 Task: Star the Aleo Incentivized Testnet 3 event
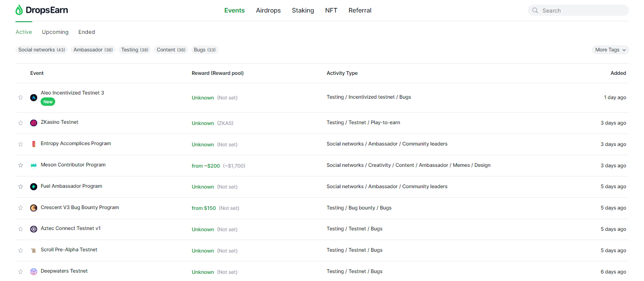click(20, 97)
